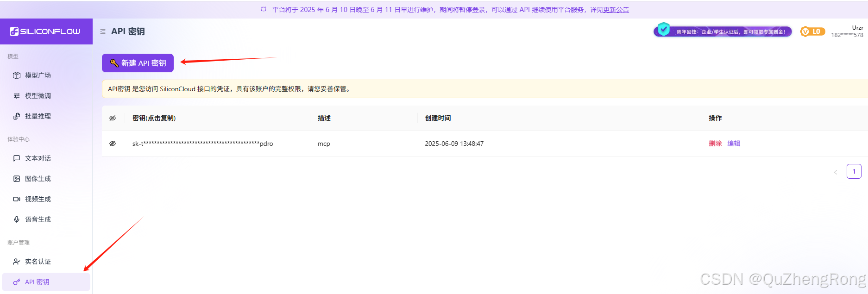
Task: Click the mcp description cell
Action: [324, 144]
